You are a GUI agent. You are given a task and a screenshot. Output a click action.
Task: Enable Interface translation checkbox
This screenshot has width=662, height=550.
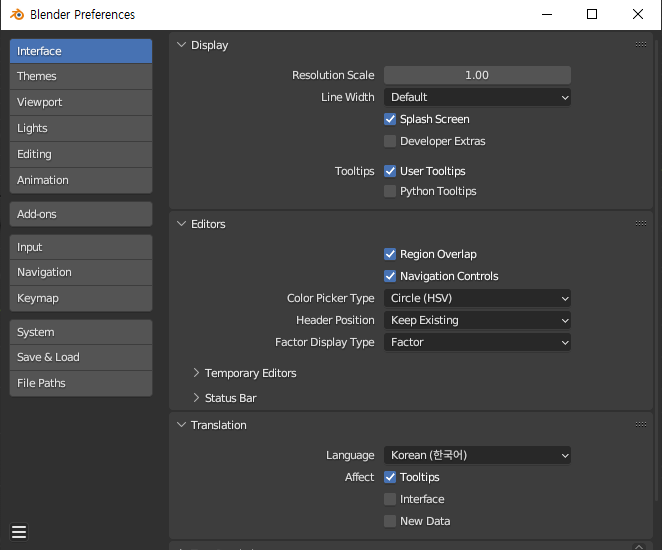390,499
